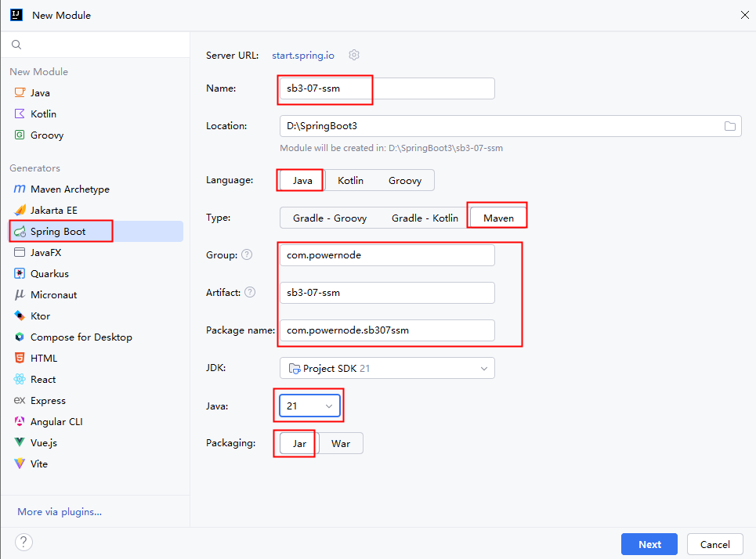This screenshot has width=756, height=559.
Task: Switch build type to Gradle - Groovy
Action: [330, 218]
